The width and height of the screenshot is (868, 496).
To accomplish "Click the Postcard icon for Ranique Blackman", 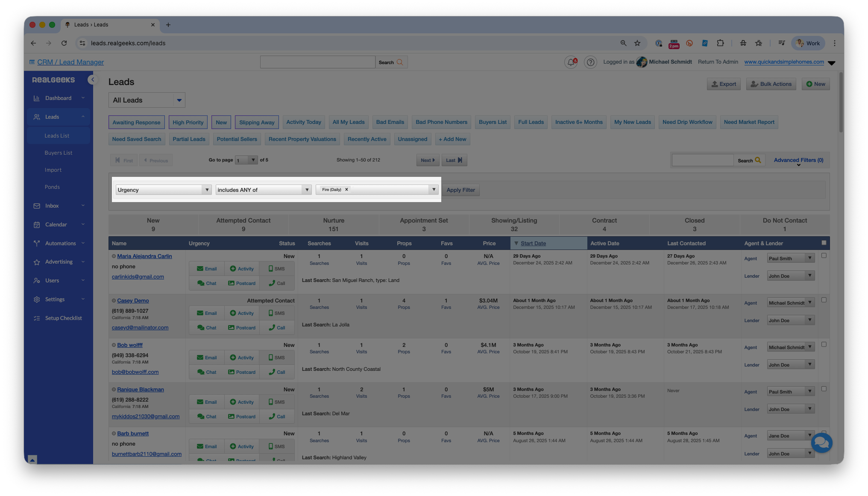I will pos(242,417).
